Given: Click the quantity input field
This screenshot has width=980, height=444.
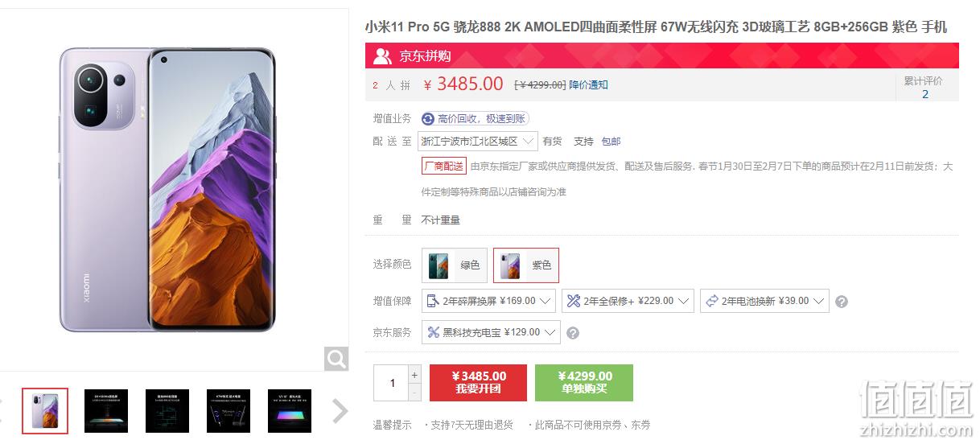Looking at the screenshot, I should (x=392, y=383).
